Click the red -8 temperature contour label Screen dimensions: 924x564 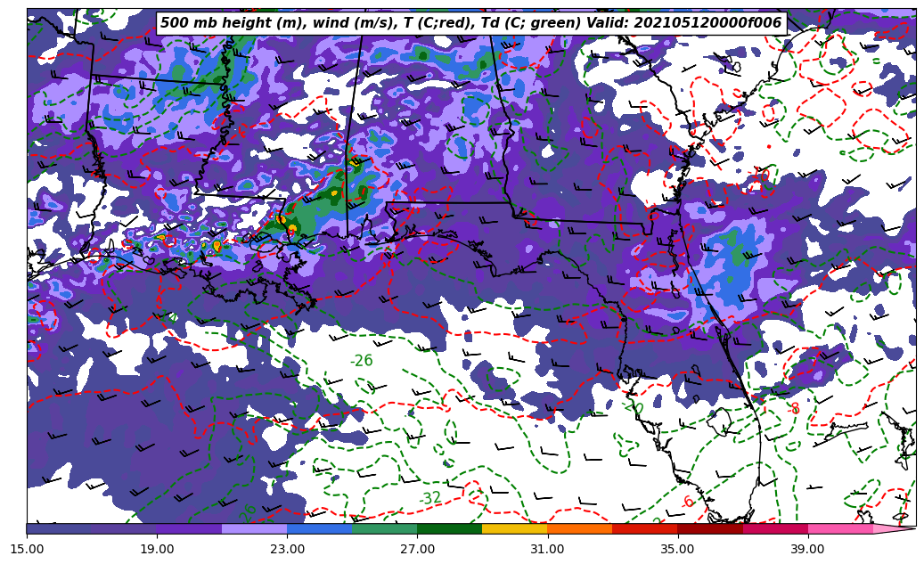(x=794, y=409)
